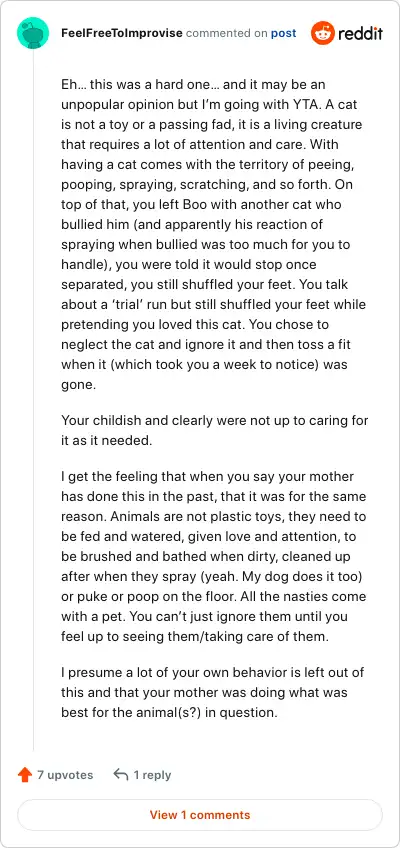
Task: Open the blue "post" link
Action: 283,33
